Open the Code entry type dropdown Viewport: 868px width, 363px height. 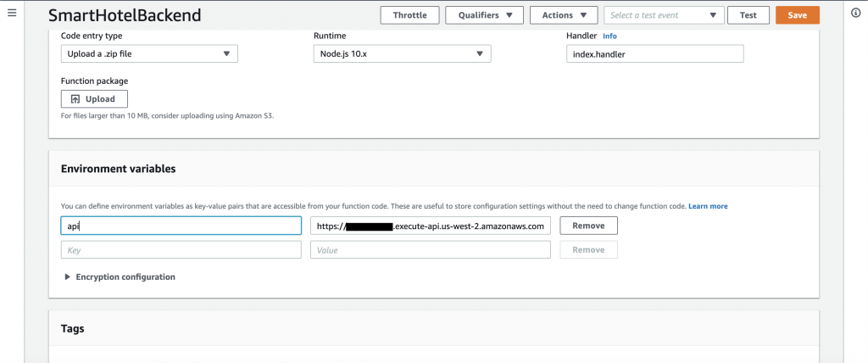[x=149, y=53]
